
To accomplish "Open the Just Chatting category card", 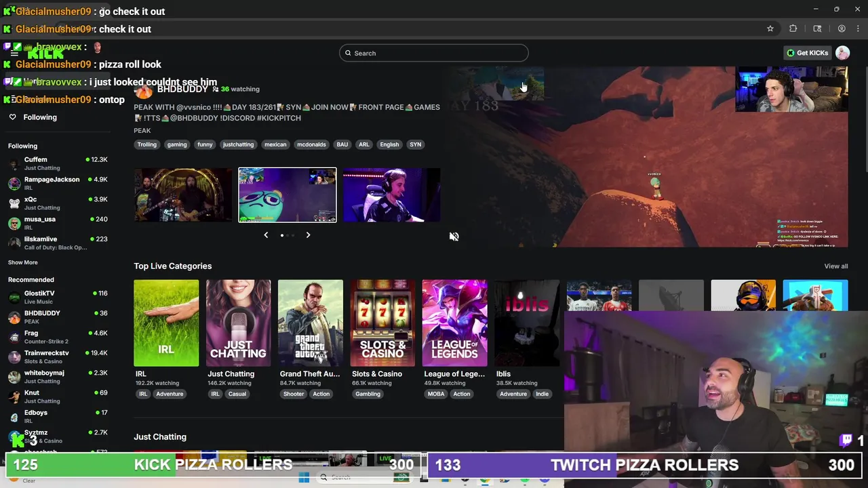I will (x=238, y=323).
